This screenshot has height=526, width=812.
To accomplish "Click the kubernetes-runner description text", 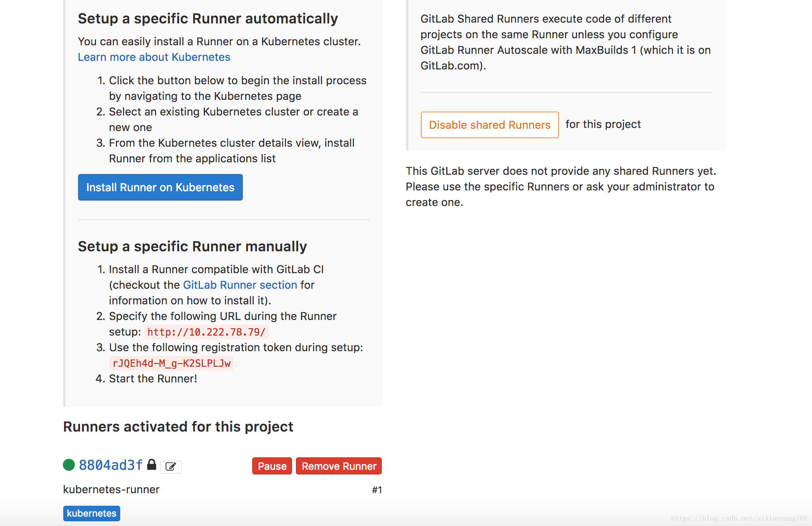I will pos(111,489).
